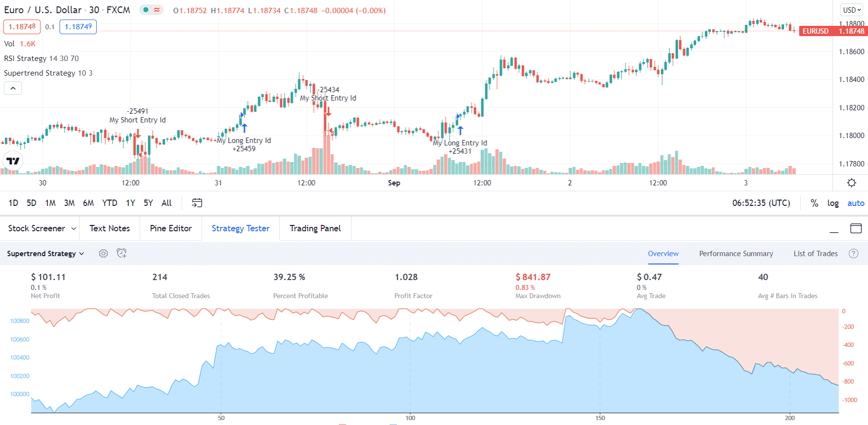The width and height of the screenshot is (868, 425).
Task: Open the Supertrend Strategy selector dropdown
Action: click(x=45, y=254)
